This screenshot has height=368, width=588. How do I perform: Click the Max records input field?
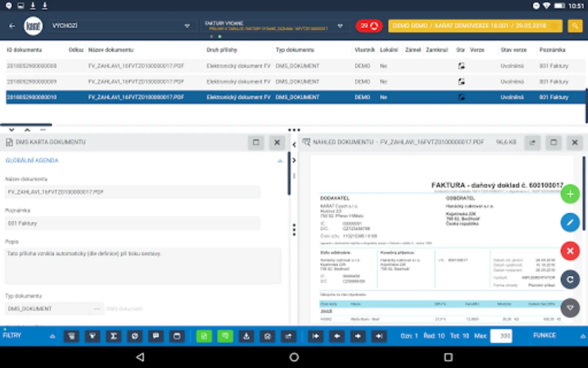(501, 336)
